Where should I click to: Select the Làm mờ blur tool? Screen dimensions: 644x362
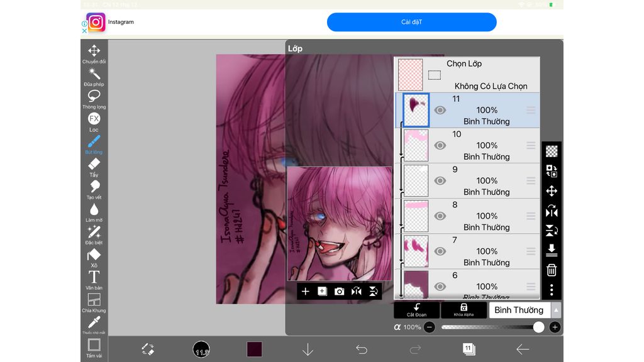94,212
